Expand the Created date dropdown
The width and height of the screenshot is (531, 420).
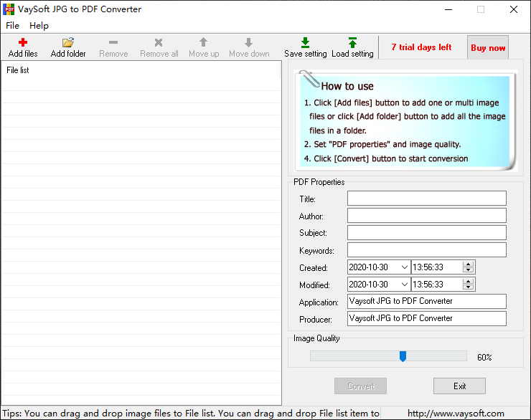[x=404, y=267]
